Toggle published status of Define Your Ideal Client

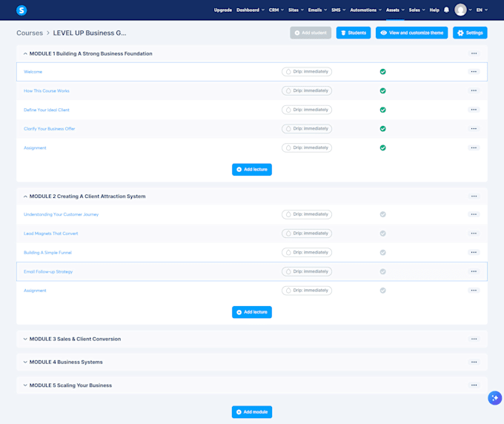[383, 110]
